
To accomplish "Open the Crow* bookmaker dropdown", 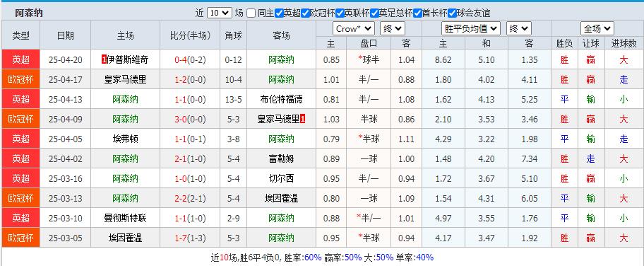I will (x=354, y=29).
